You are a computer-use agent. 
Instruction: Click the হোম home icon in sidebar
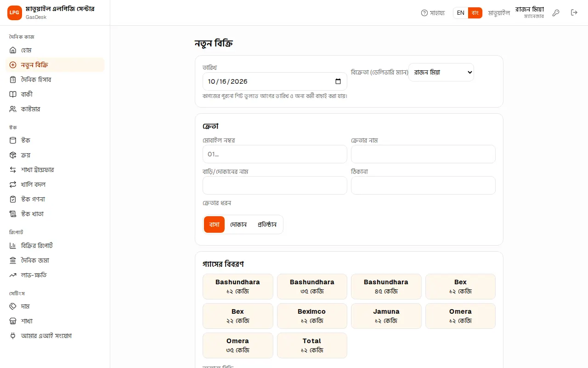coord(13,50)
